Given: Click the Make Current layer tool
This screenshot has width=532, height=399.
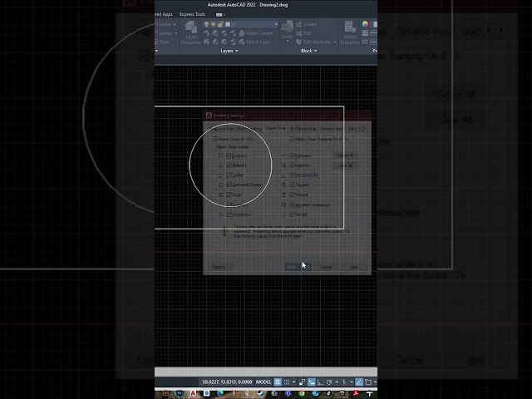Looking at the screenshot, I should click(x=256, y=33).
